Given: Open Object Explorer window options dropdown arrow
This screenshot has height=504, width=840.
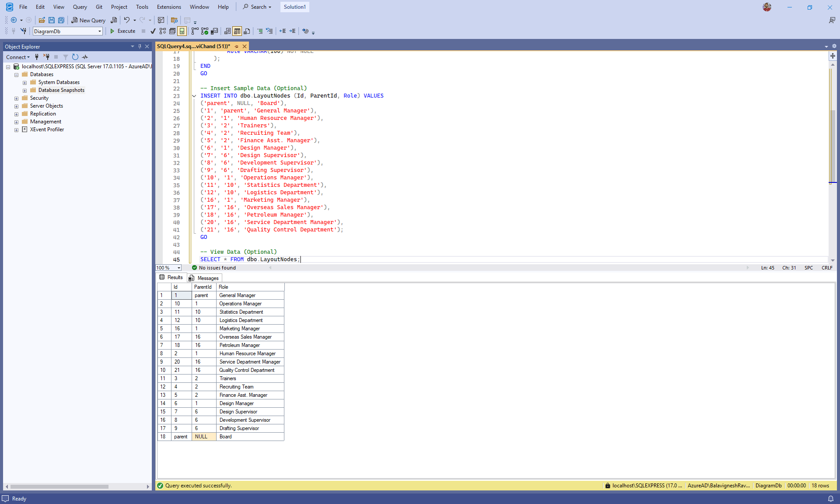Looking at the screenshot, I should 133,46.
